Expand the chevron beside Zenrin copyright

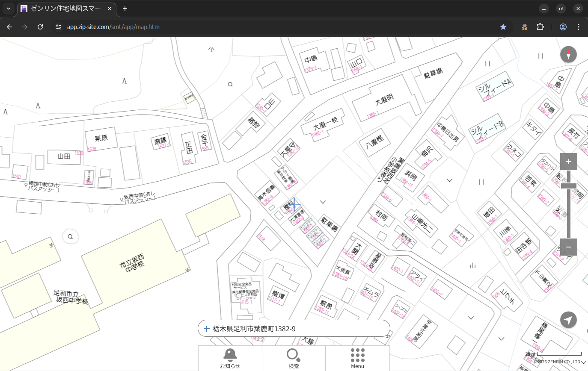(x=584, y=362)
